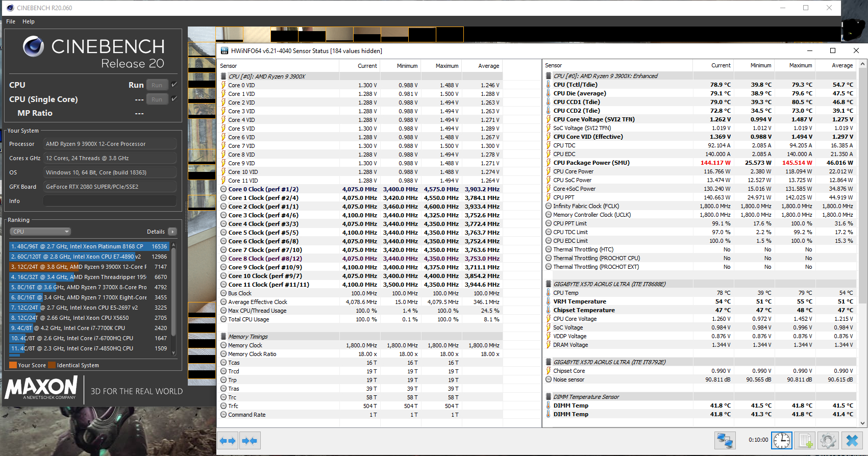Select the CPU Package Power (SMU) icon
Viewport: 868px width, 456px height.
coord(549,163)
